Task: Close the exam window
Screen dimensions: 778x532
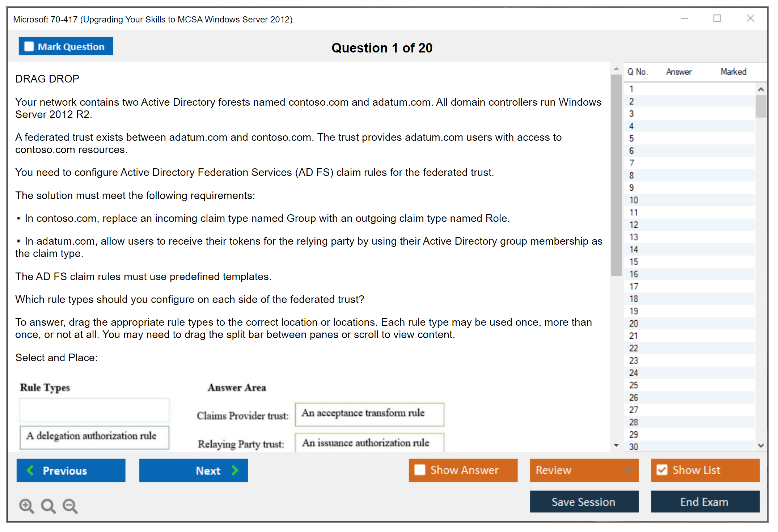Action: click(750, 18)
